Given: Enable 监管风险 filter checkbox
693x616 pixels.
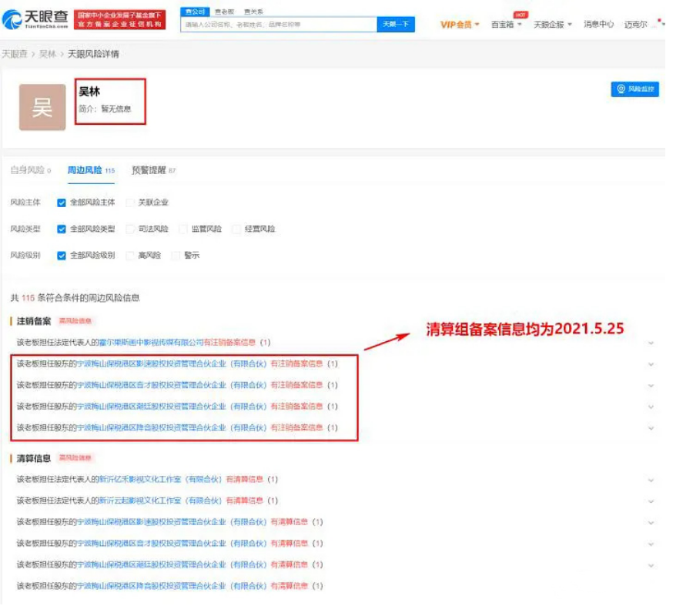Looking at the screenshot, I should click(183, 229).
